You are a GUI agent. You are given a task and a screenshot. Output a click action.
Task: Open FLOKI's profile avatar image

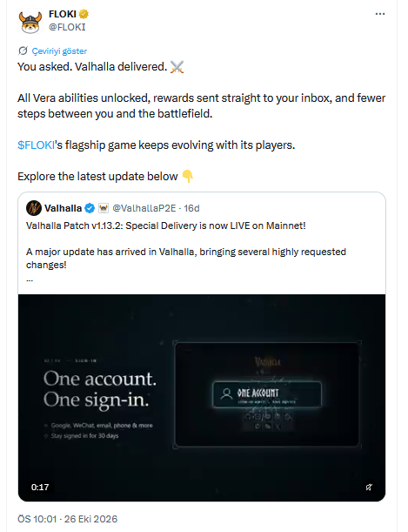click(x=30, y=21)
